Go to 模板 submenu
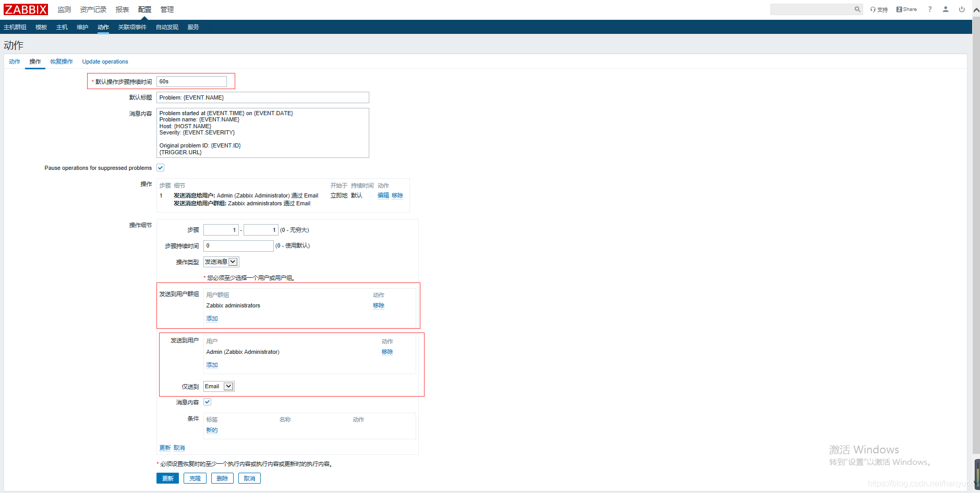980x493 pixels. click(41, 27)
